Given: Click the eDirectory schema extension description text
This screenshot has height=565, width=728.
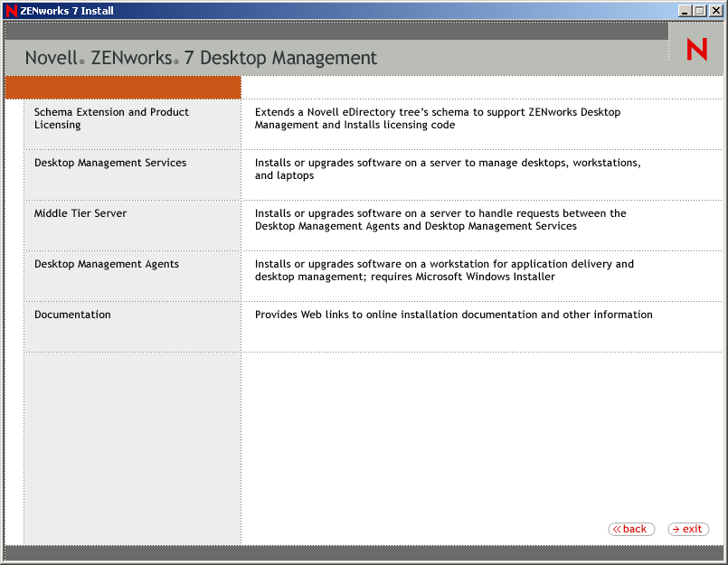Looking at the screenshot, I should (439, 118).
